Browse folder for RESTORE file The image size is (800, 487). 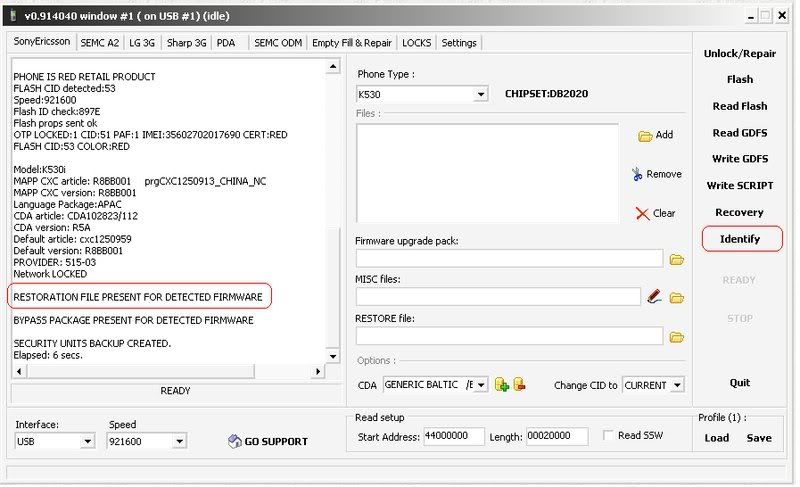pyautogui.click(x=677, y=337)
